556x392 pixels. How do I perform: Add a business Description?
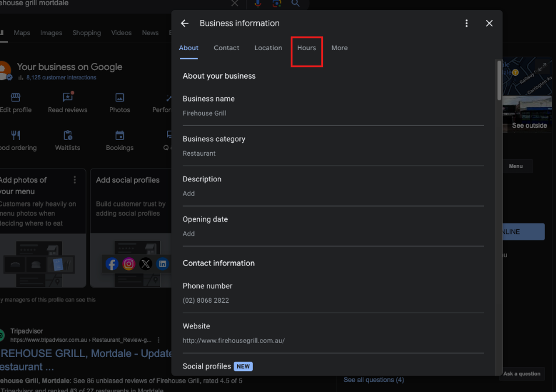coord(333,186)
